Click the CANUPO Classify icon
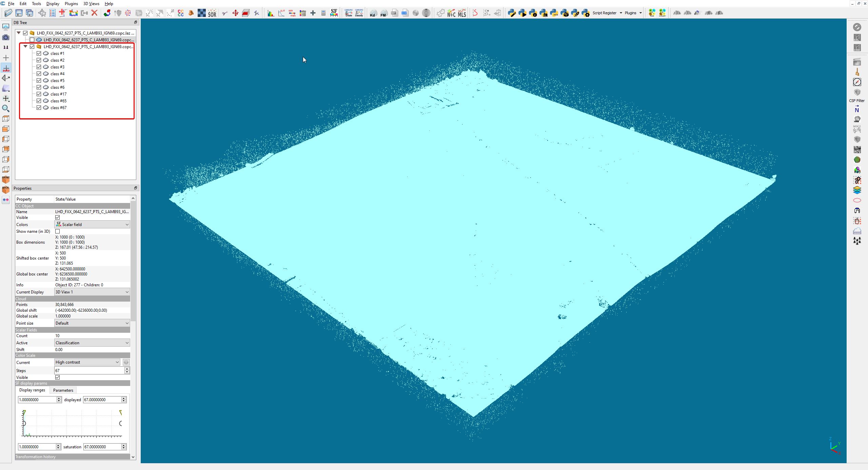 [x=359, y=13]
